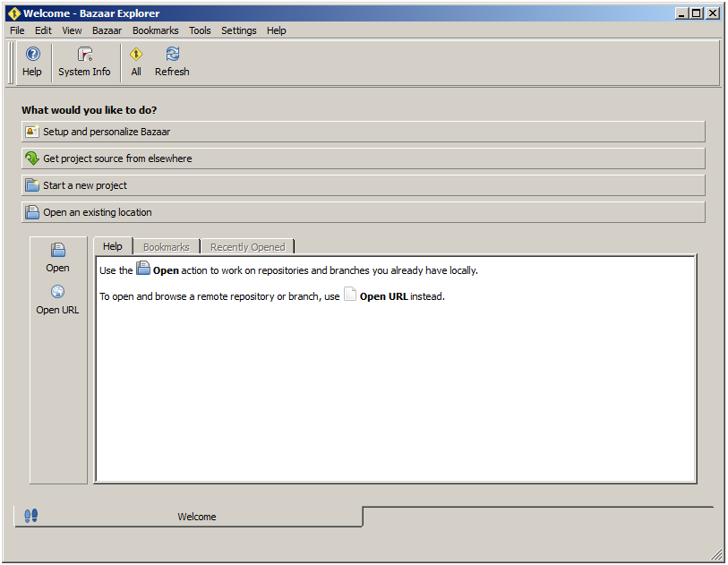728x565 pixels.
Task: Switch to the Recently Opened tab
Action: pyautogui.click(x=247, y=247)
